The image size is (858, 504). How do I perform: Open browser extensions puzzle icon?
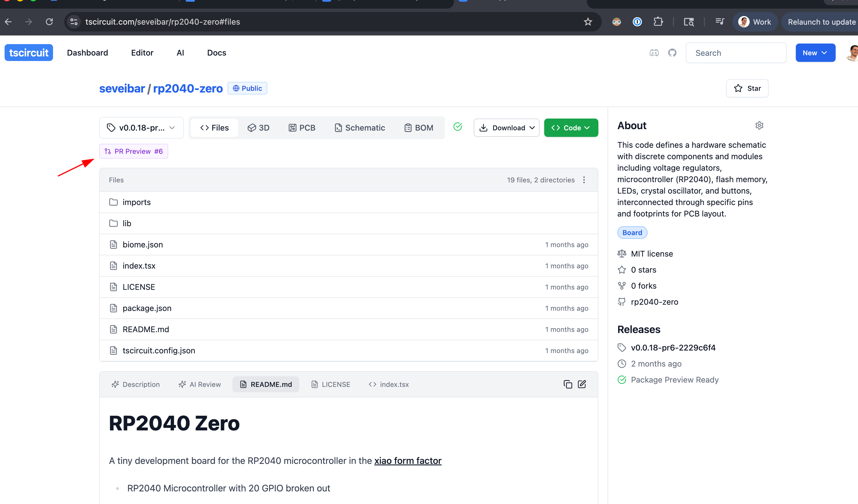click(658, 22)
